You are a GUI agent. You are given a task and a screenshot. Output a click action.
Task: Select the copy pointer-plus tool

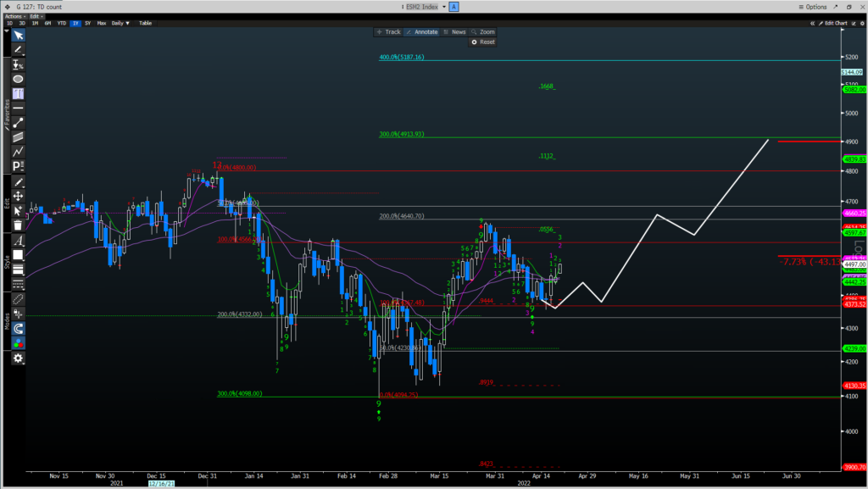(x=19, y=211)
